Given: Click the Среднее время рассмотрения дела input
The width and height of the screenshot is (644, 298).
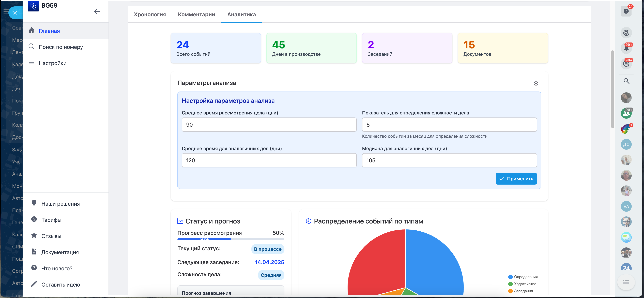Looking at the screenshot, I should (269, 125).
